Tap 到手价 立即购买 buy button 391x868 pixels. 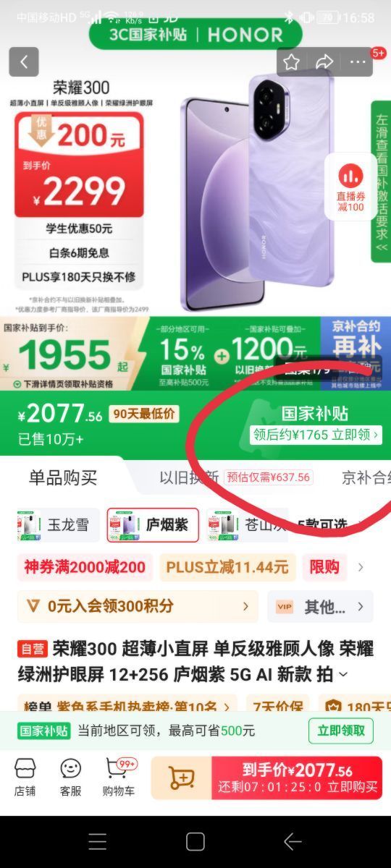point(297,778)
